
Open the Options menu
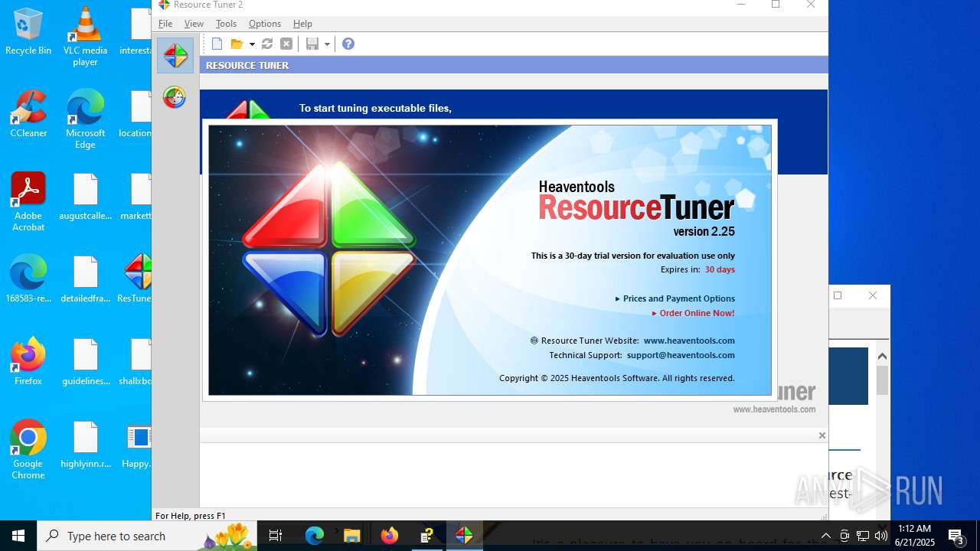[265, 24]
